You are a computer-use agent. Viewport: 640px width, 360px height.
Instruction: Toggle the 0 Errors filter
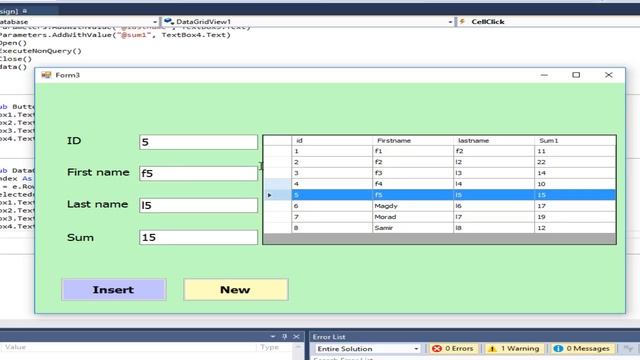pyautogui.click(x=454, y=349)
